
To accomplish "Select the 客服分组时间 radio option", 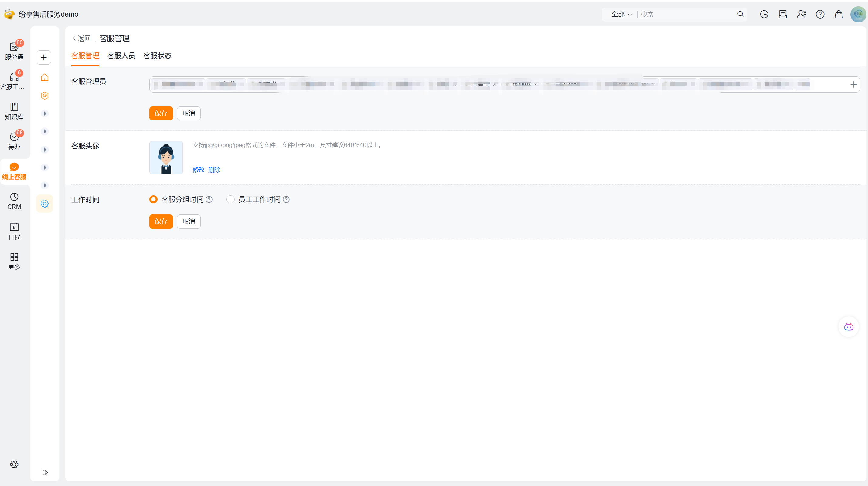I will click(x=153, y=199).
